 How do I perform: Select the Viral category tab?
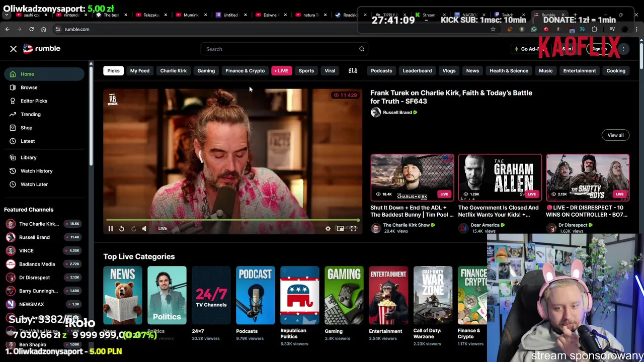330,70
